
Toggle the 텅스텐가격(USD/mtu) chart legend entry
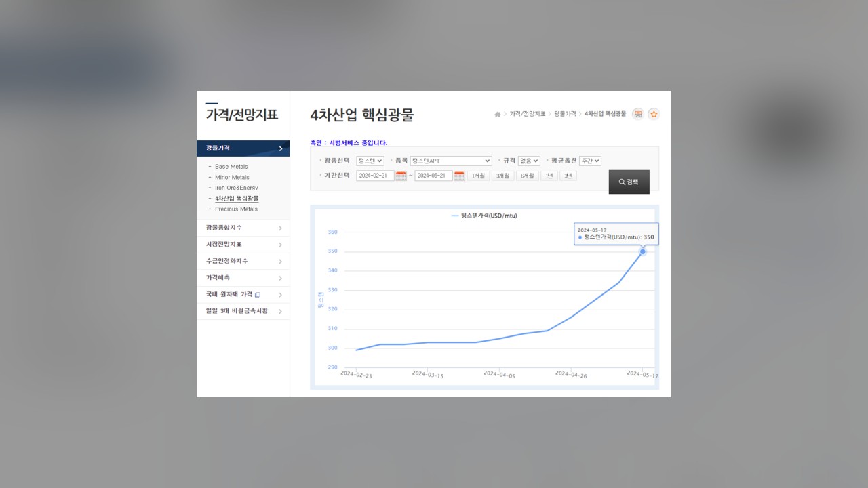[x=484, y=216]
